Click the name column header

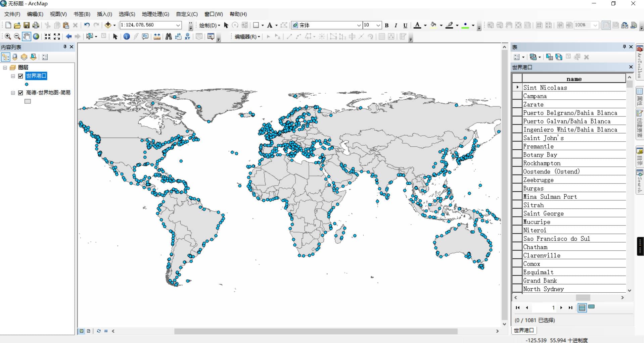click(574, 79)
